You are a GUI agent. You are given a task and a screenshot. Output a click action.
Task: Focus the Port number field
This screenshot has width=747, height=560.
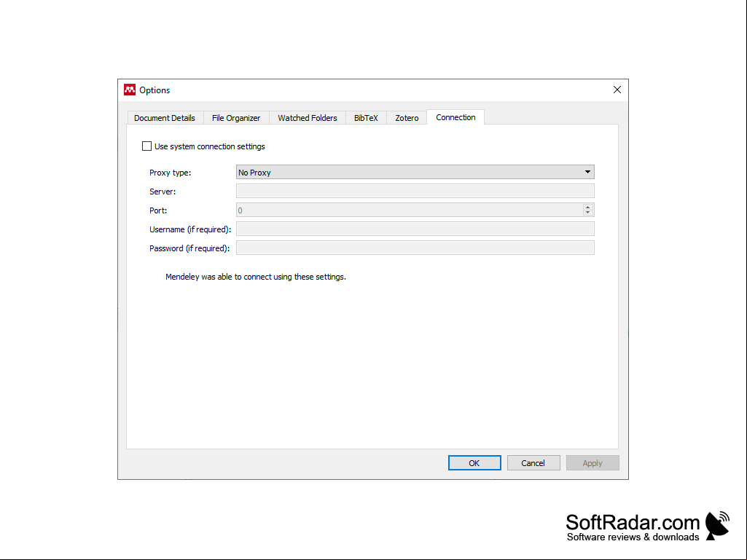click(x=410, y=210)
